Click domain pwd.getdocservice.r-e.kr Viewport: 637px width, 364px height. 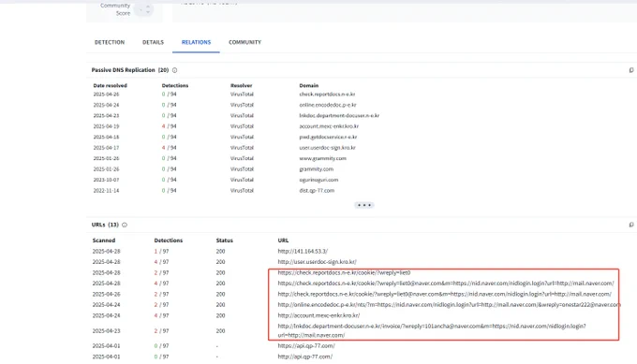328,138
